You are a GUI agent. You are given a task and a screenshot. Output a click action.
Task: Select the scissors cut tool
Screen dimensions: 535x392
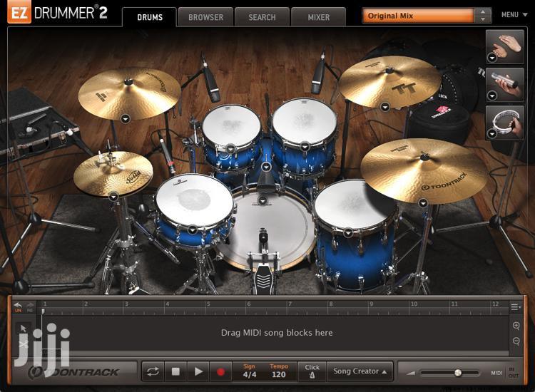[x=24, y=344]
